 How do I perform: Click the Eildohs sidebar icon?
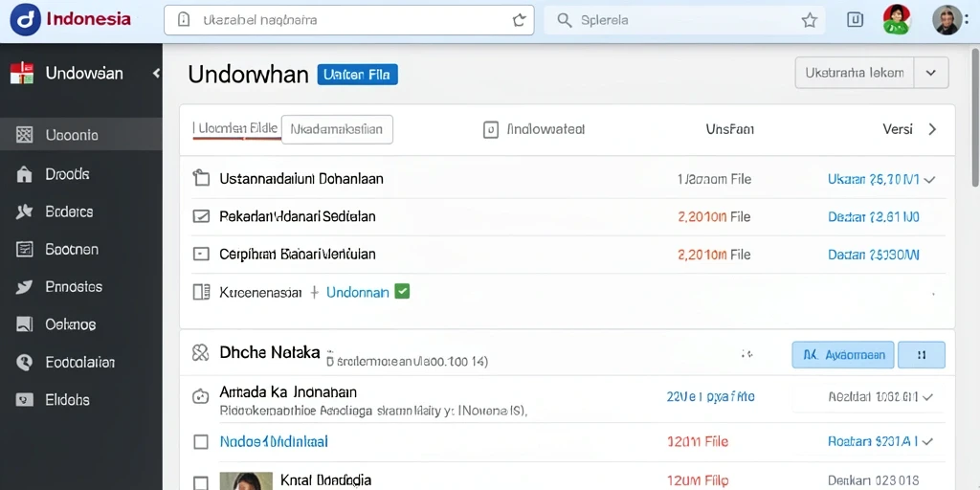[x=24, y=399]
